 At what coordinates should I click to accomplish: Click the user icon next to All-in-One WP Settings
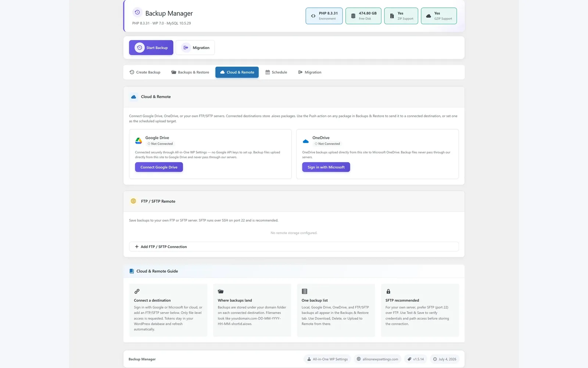coord(309,359)
